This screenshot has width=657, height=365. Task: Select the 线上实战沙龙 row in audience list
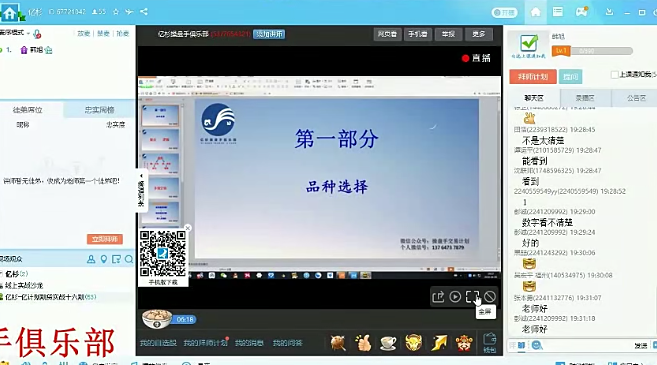[24, 285]
